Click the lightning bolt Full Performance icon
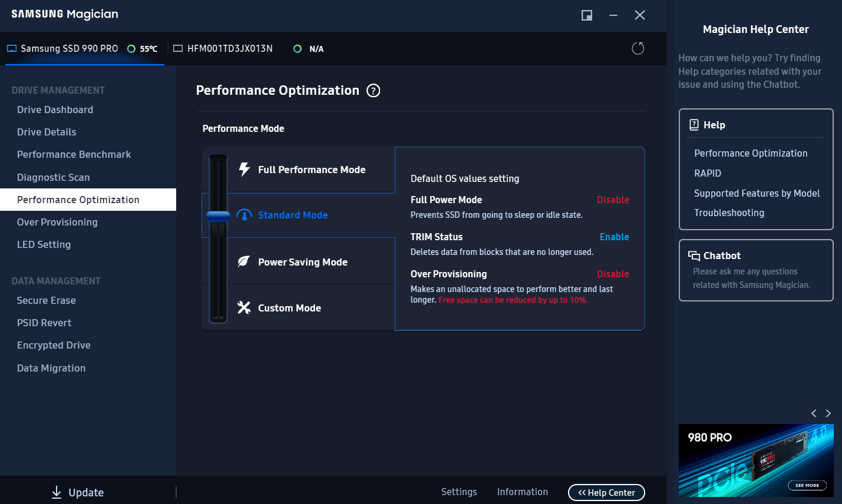 tap(244, 170)
